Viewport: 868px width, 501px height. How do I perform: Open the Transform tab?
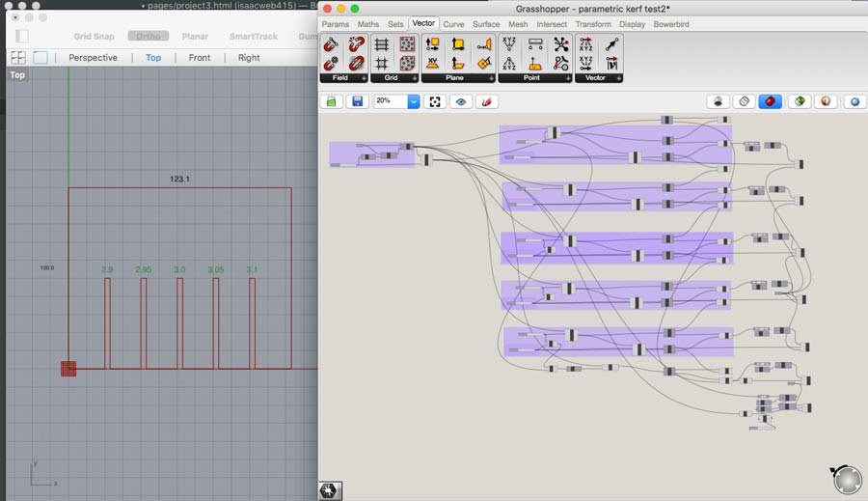[593, 23]
